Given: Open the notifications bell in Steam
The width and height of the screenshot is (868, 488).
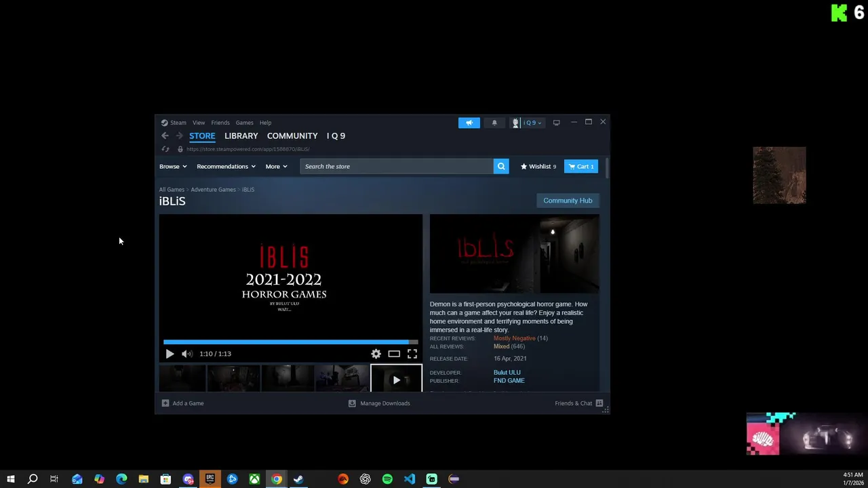Looking at the screenshot, I should pos(494,123).
